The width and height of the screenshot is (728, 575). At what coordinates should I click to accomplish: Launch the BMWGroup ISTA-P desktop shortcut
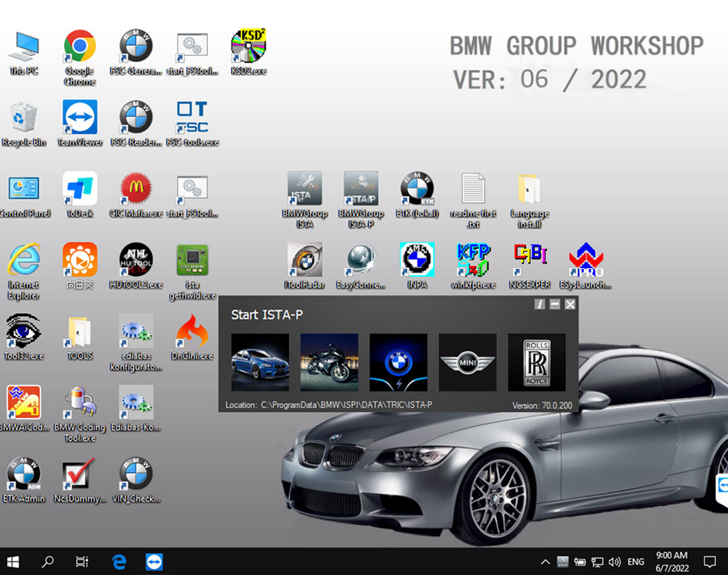[360, 200]
